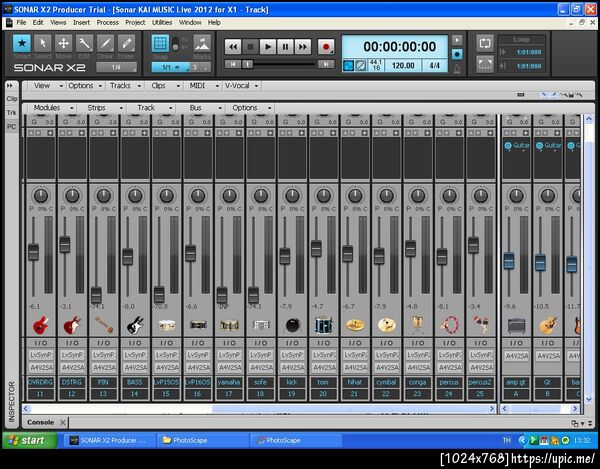Expand the console Strips dropdown
600x469 pixels.
104,108
